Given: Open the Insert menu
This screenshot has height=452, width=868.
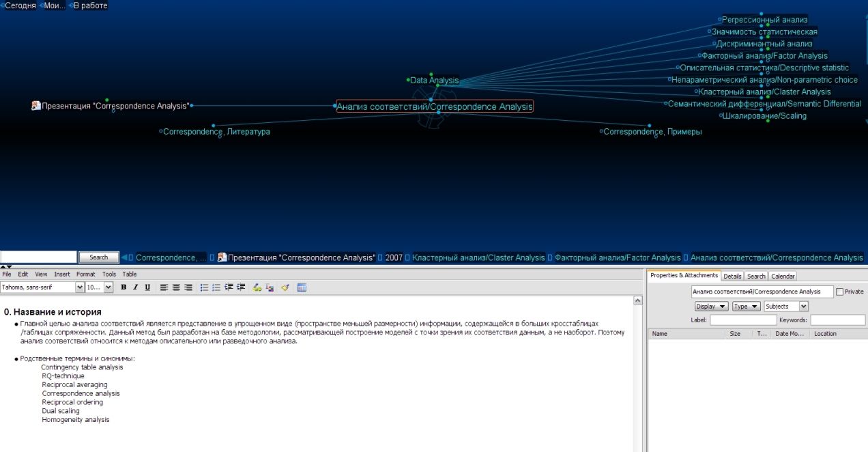Looking at the screenshot, I should (62, 274).
